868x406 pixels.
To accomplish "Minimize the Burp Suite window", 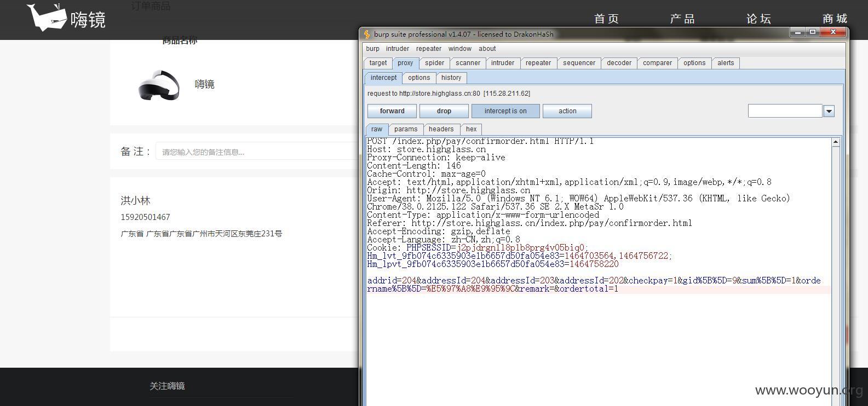I will pyautogui.click(x=798, y=32).
